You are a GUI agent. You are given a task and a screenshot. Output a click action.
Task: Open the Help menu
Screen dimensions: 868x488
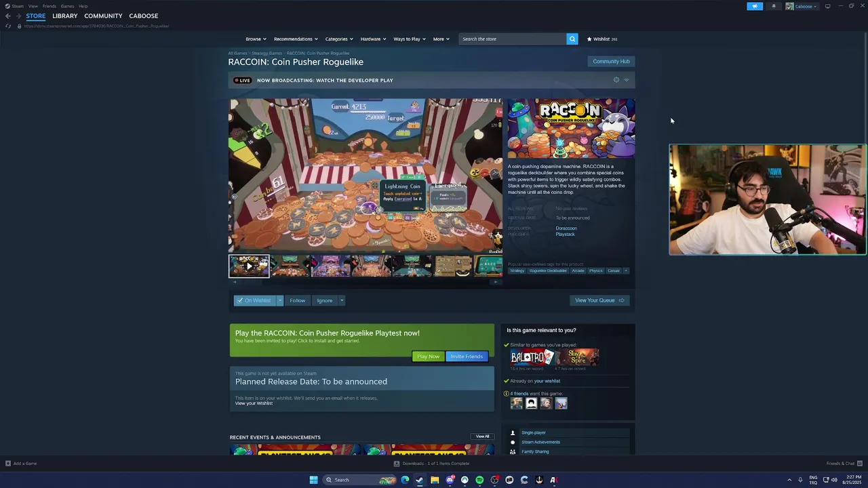click(x=83, y=6)
